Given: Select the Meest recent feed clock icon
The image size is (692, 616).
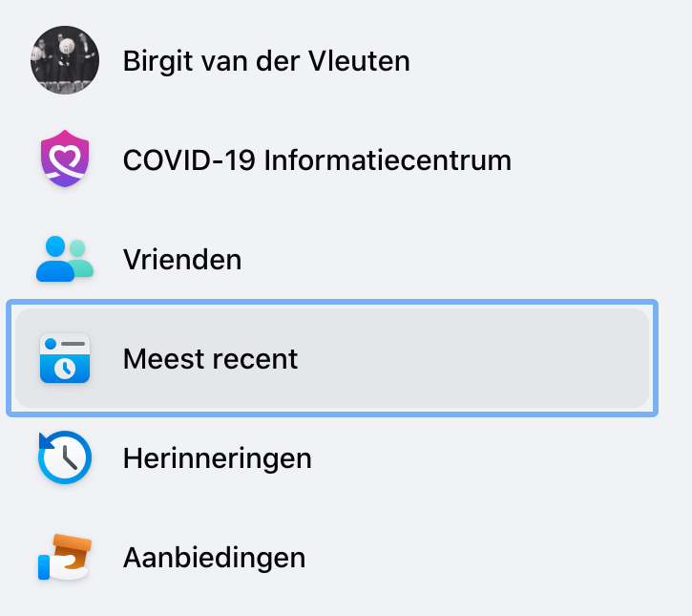Looking at the screenshot, I should click(x=65, y=358).
